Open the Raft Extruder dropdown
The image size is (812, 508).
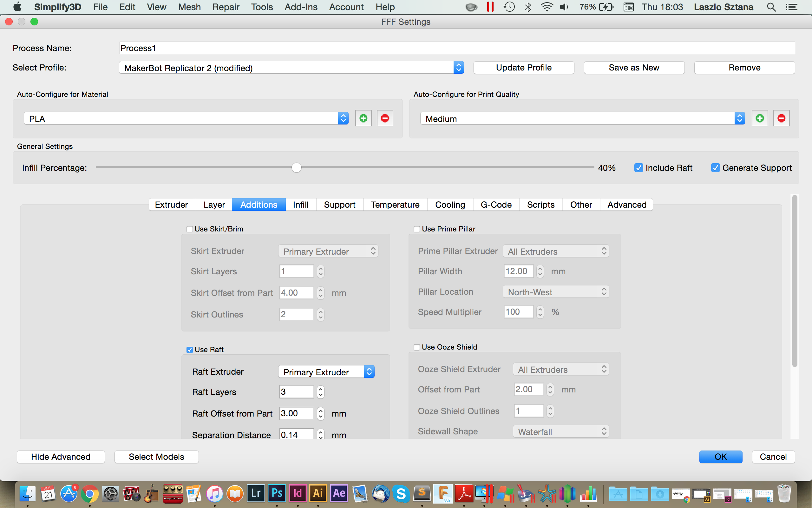pos(326,371)
